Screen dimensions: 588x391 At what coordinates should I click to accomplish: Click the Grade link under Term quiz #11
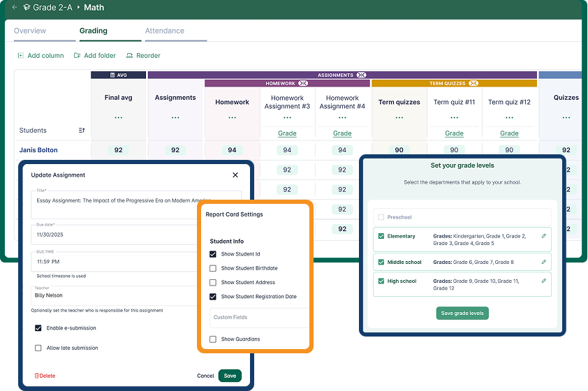point(454,133)
